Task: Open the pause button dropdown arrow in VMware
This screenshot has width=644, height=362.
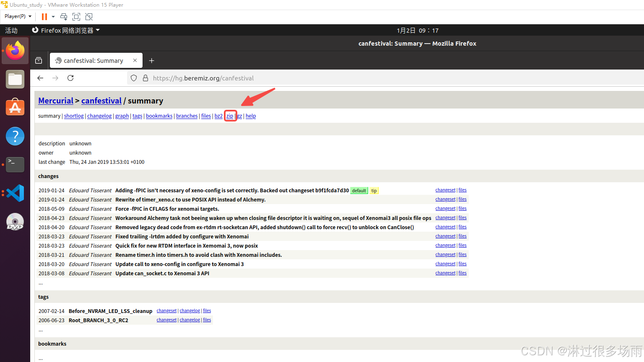Action: pyautogui.click(x=53, y=17)
